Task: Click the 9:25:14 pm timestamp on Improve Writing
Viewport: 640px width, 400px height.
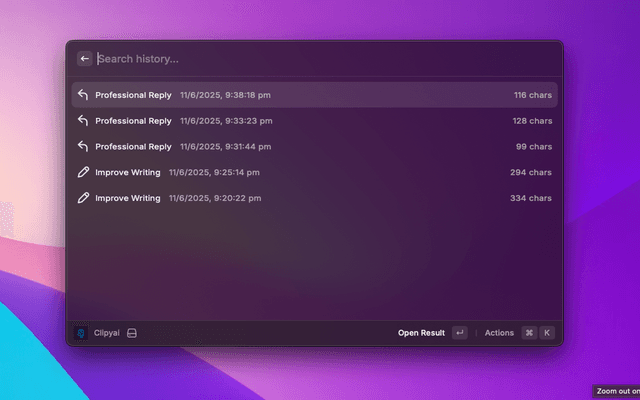Action: pyautogui.click(x=214, y=172)
